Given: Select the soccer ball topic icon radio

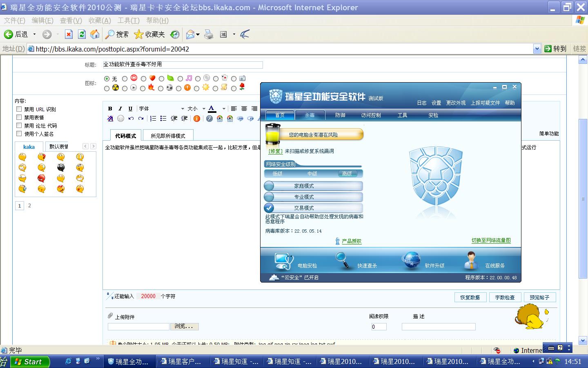Looking at the screenshot, I should coord(161,88).
